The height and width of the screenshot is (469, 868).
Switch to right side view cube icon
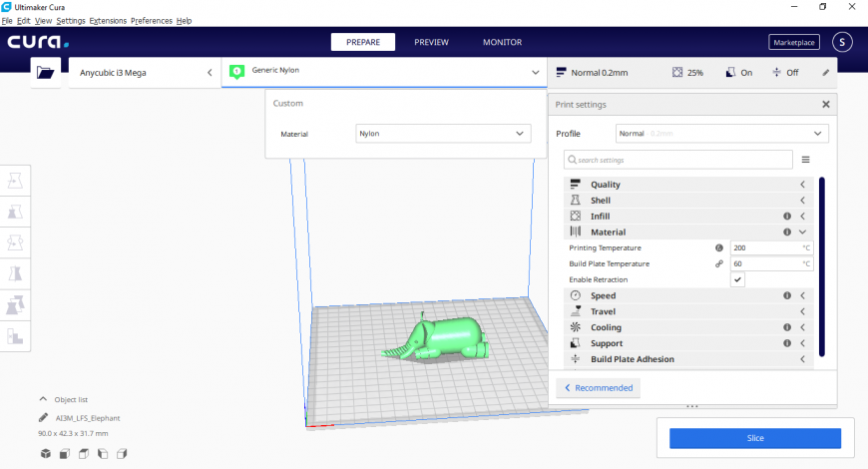(x=122, y=453)
